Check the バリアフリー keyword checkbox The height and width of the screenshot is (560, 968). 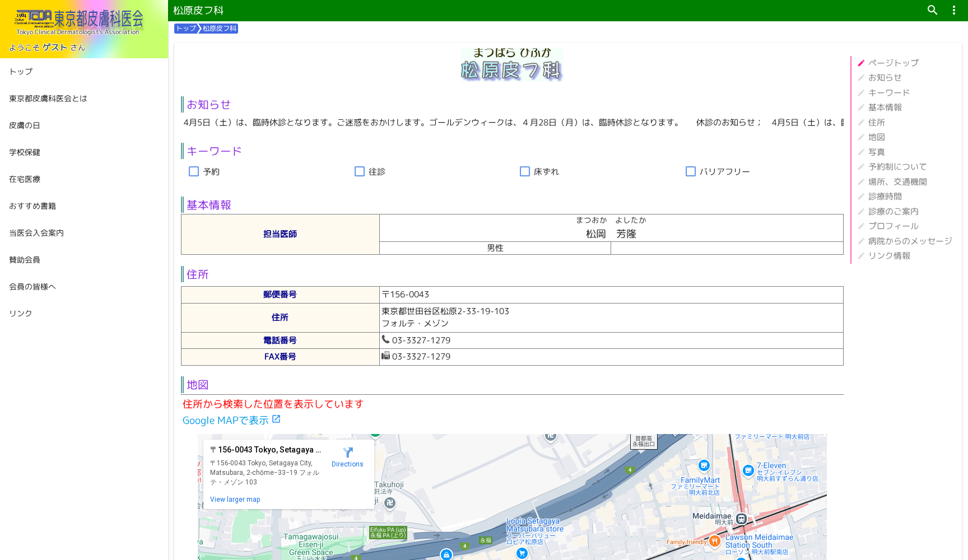(691, 171)
